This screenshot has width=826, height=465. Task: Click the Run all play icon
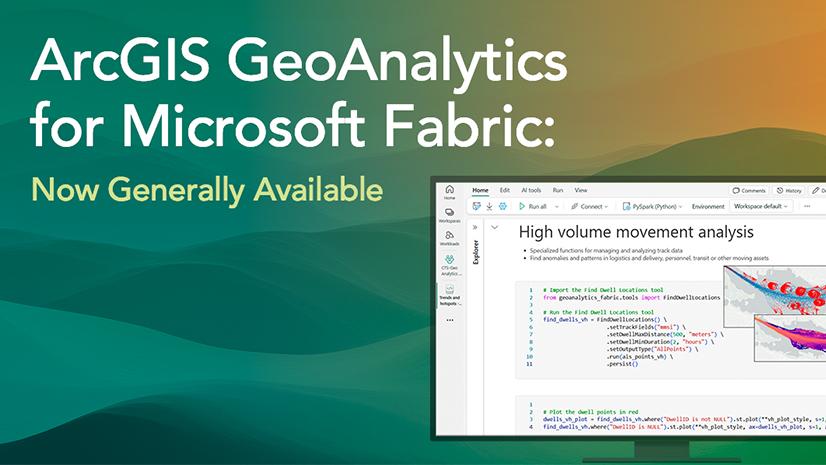point(522,206)
